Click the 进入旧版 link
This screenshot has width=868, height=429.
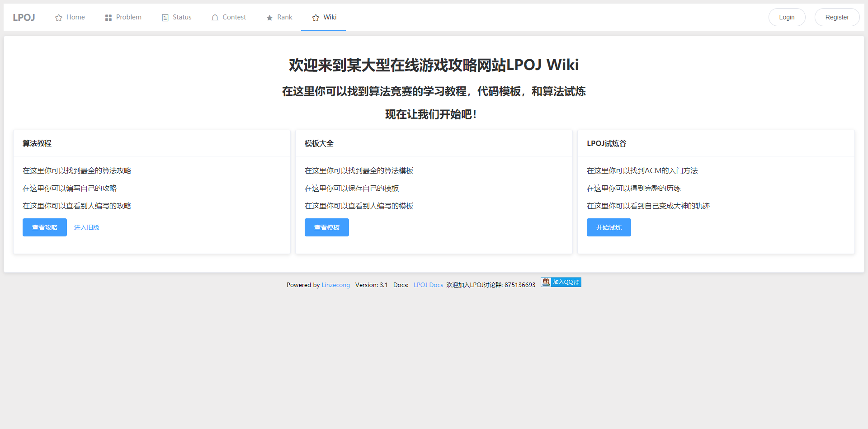pyautogui.click(x=86, y=227)
